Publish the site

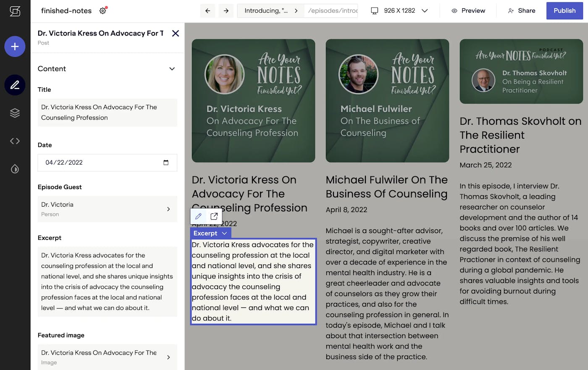[x=564, y=10]
